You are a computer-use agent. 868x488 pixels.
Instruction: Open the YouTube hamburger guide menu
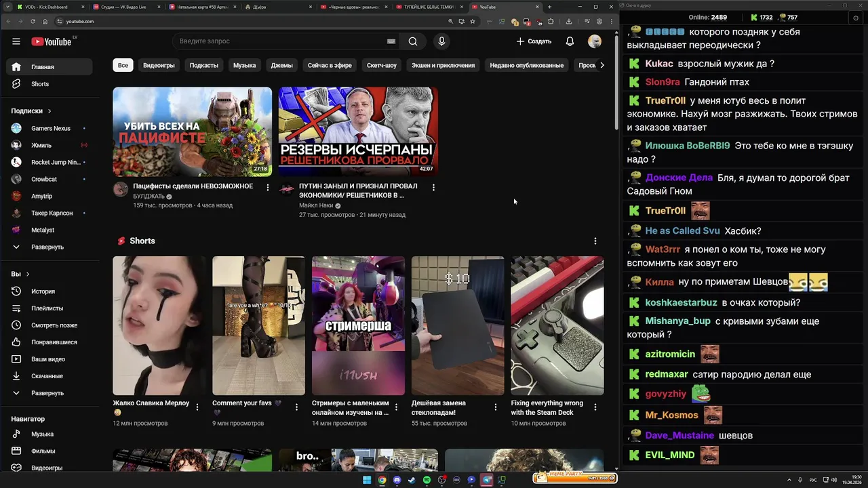[16, 41]
